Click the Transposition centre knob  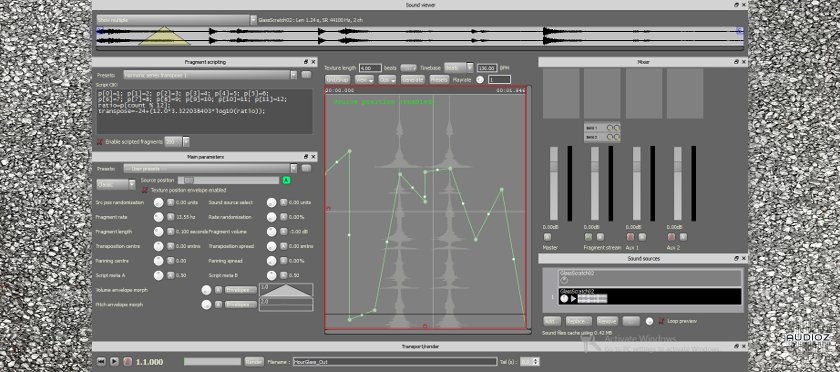point(158,246)
